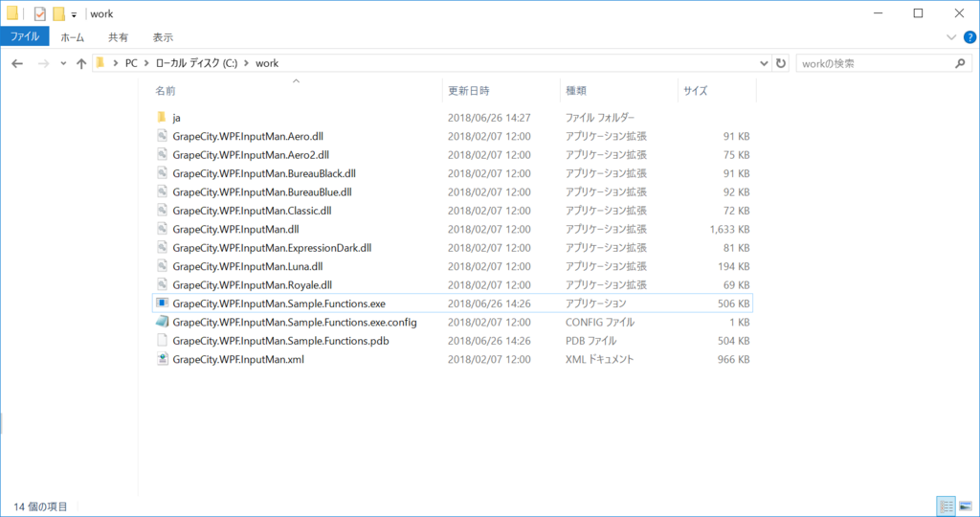The image size is (980, 517).
Task: Go up one folder level
Action: [81, 63]
